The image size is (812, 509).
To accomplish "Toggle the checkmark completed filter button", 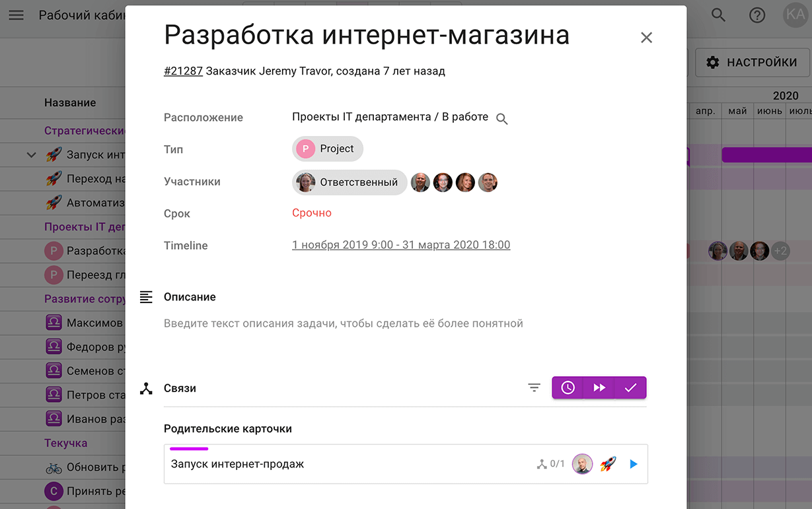I will pyautogui.click(x=630, y=388).
